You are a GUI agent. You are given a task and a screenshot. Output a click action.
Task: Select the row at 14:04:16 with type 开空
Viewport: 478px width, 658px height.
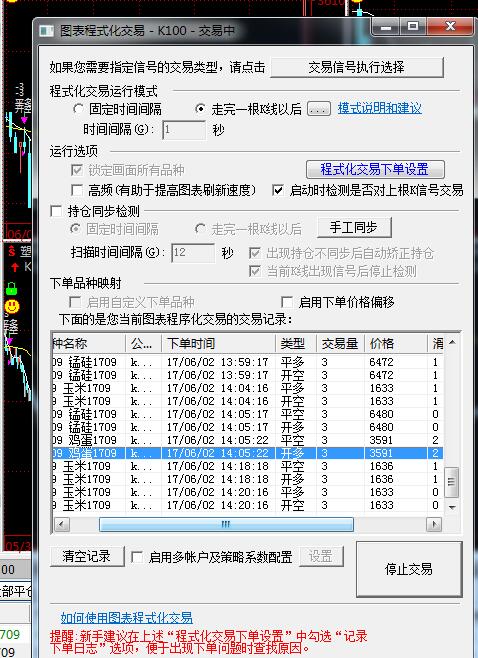tap(248, 401)
